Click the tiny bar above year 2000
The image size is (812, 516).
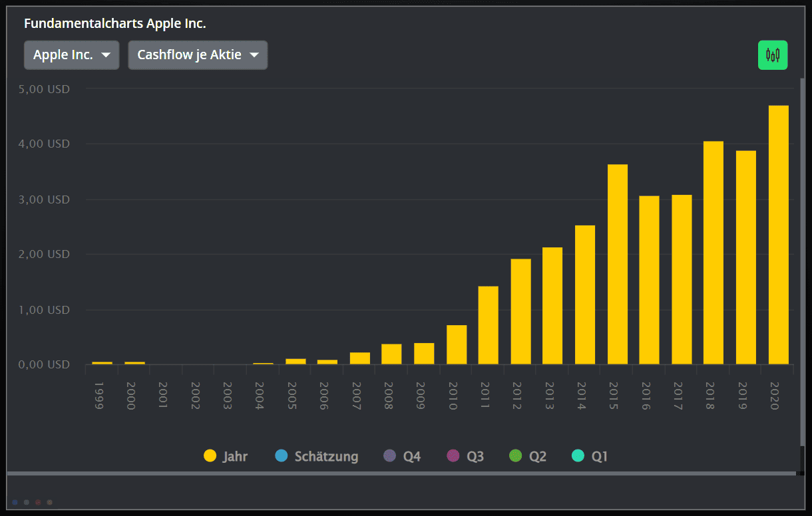[x=134, y=363]
